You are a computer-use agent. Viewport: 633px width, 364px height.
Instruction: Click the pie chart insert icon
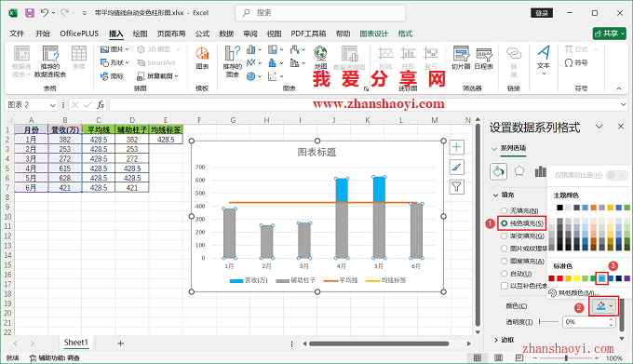(x=251, y=75)
